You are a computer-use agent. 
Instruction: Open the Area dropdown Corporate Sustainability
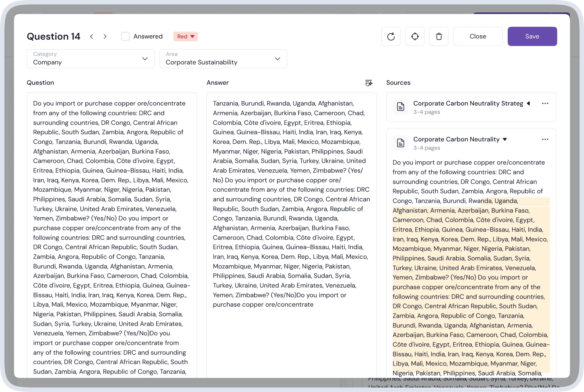pyautogui.click(x=223, y=59)
